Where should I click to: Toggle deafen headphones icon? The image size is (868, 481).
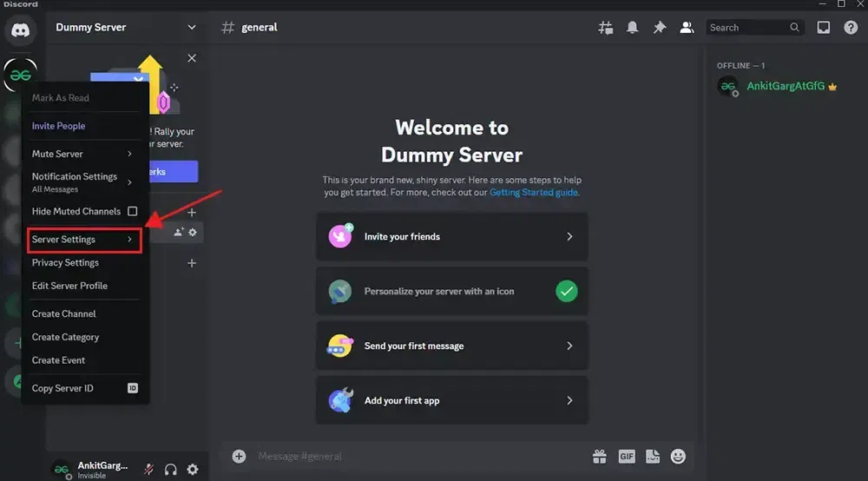(170, 470)
